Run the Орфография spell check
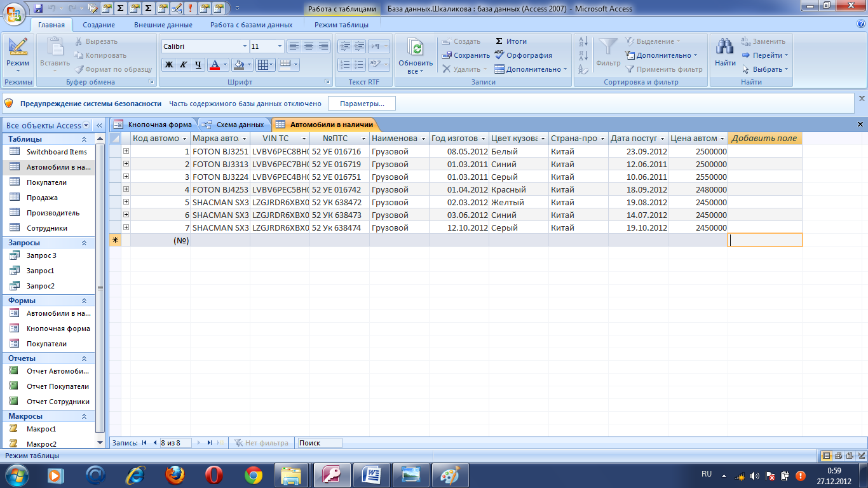 (x=523, y=55)
